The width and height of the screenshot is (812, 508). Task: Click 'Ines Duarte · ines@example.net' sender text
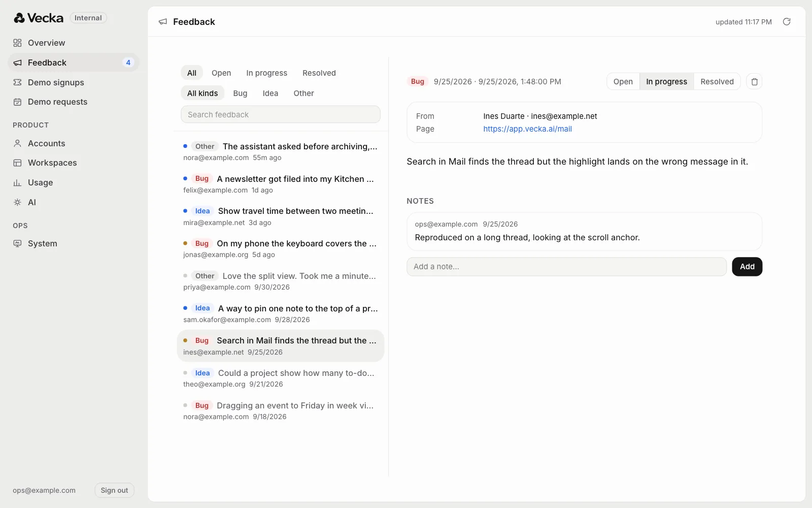tap(540, 116)
